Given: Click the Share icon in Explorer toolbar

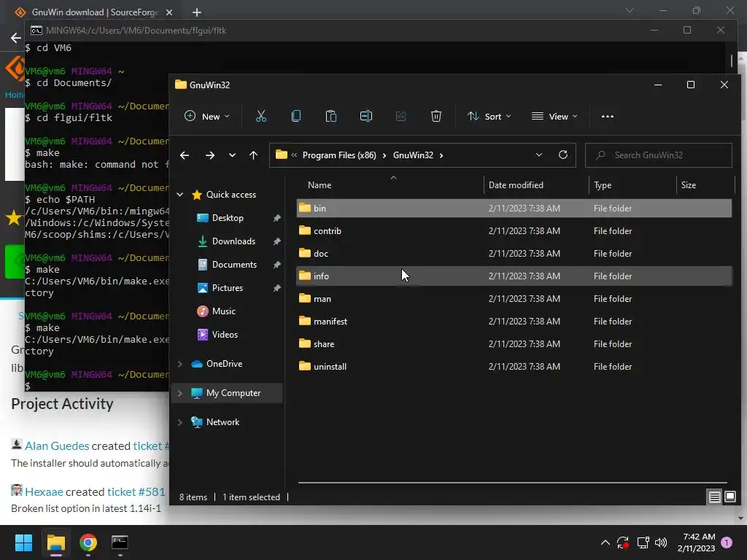Looking at the screenshot, I should tap(401, 116).
